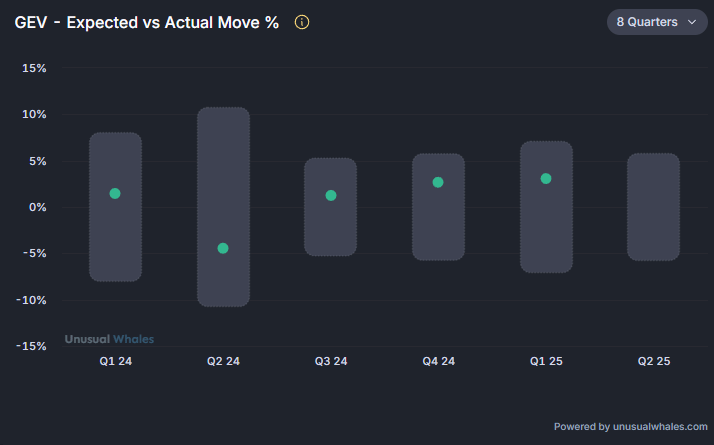Click the Q1 25 actual move dot
The height and width of the screenshot is (445, 714).
click(x=546, y=178)
